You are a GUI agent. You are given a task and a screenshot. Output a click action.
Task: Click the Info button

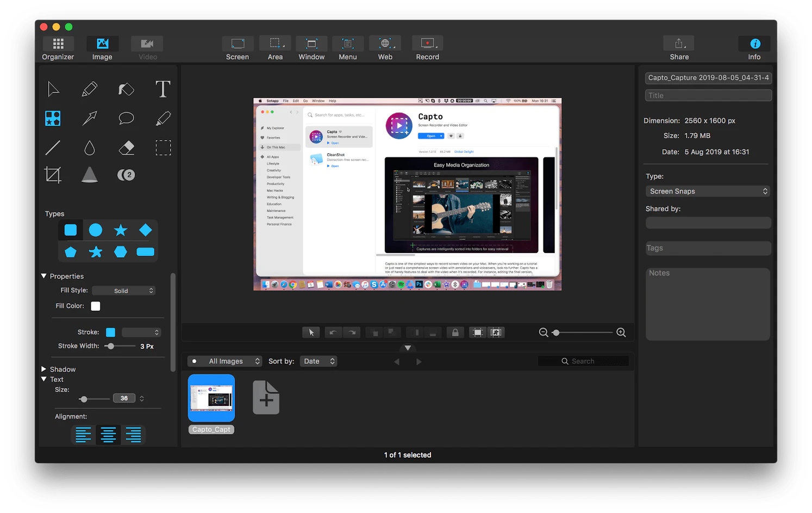coord(754,47)
